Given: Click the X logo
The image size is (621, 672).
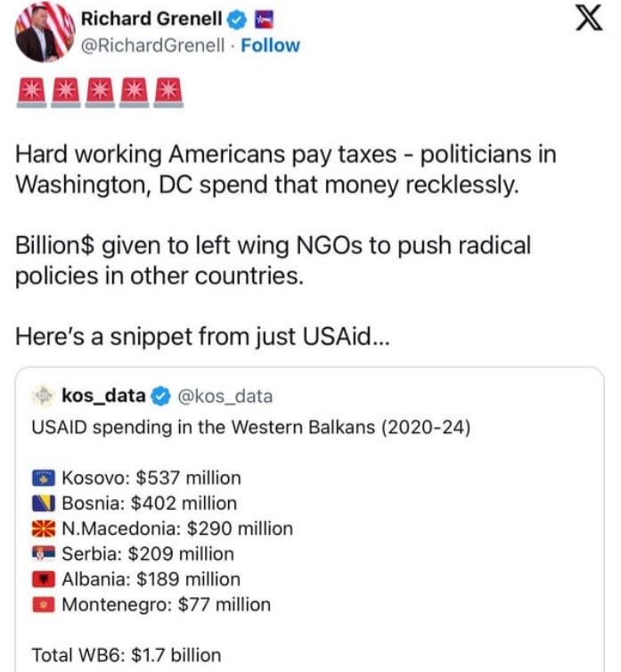Looking at the screenshot, I should (x=586, y=20).
